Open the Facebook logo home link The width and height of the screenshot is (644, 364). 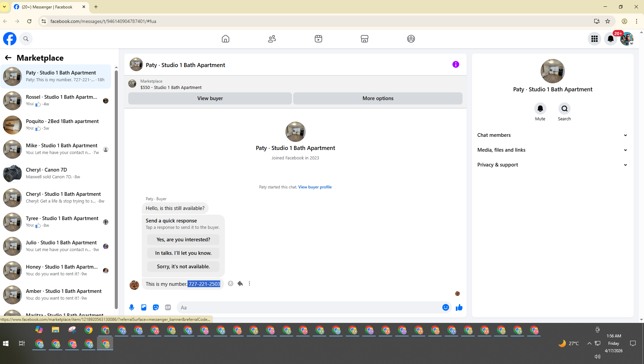coord(10,39)
